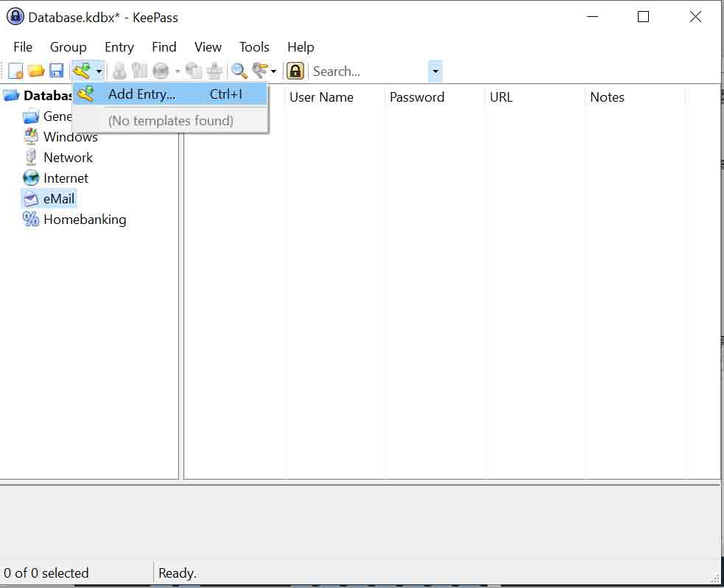Sort by the User Name column header
Viewport: 724px width, 588px height.
335,97
